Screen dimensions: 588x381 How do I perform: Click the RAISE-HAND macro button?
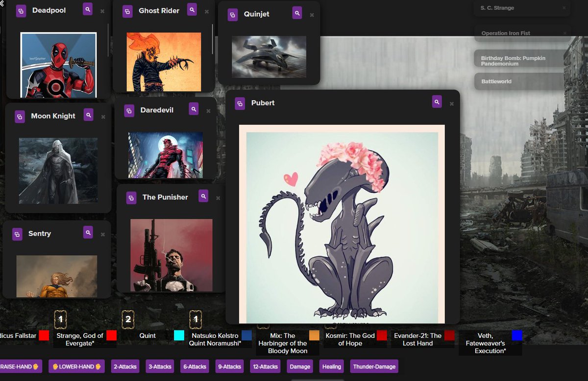point(21,367)
